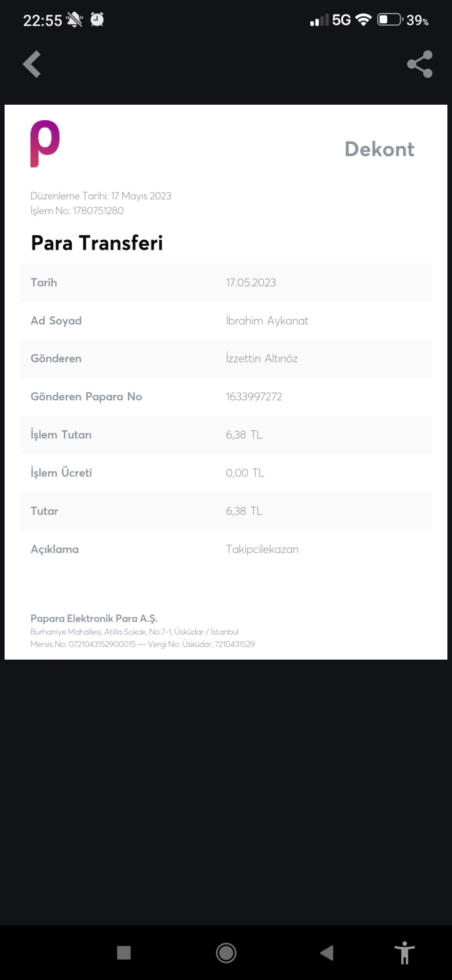Viewport: 452px width, 980px height.
Task: Tap the Takipcilekazan description value
Action: coord(262,549)
